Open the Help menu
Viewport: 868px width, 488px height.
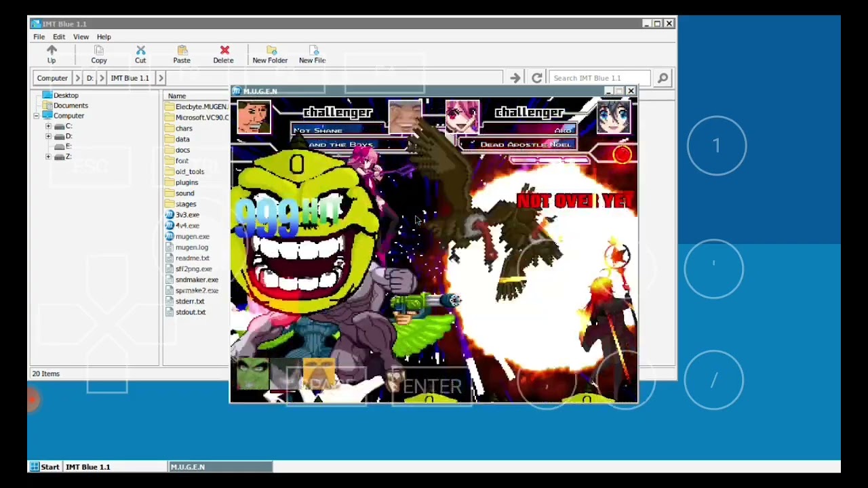coord(104,37)
